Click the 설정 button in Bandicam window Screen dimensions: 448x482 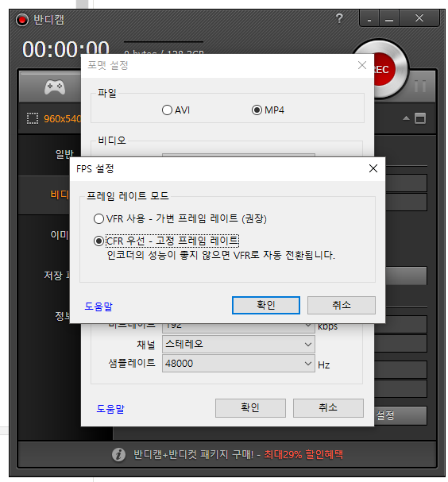click(x=400, y=415)
